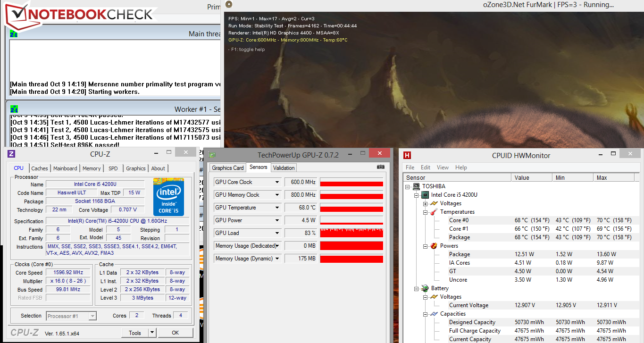Screen dimensions: 644x343
Task: Click the round FurMark window icon
Action: coord(229,5)
